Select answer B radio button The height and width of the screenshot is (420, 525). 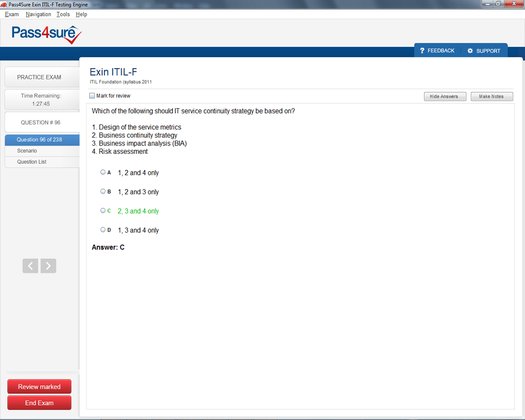[x=103, y=191]
